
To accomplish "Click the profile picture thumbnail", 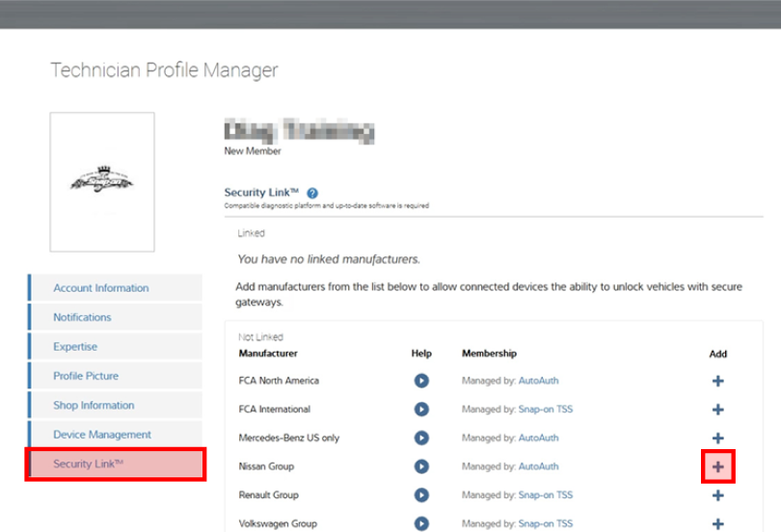I will pyautogui.click(x=102, y=181).
